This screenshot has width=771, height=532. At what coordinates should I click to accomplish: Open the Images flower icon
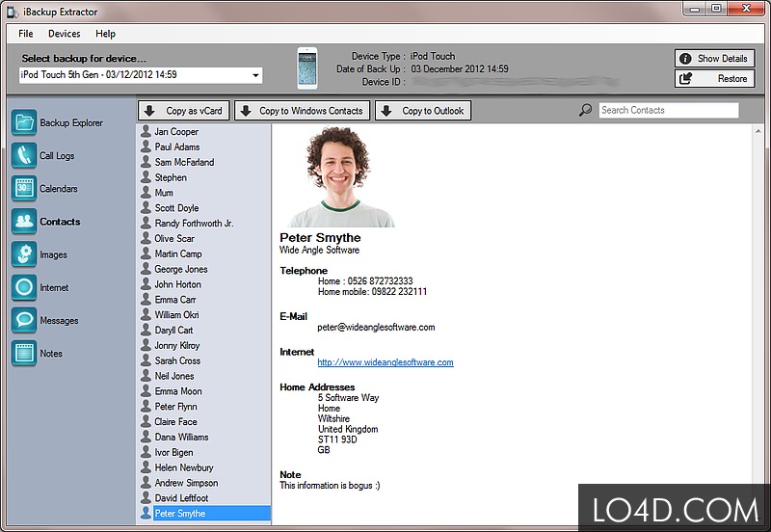point(24,254)
